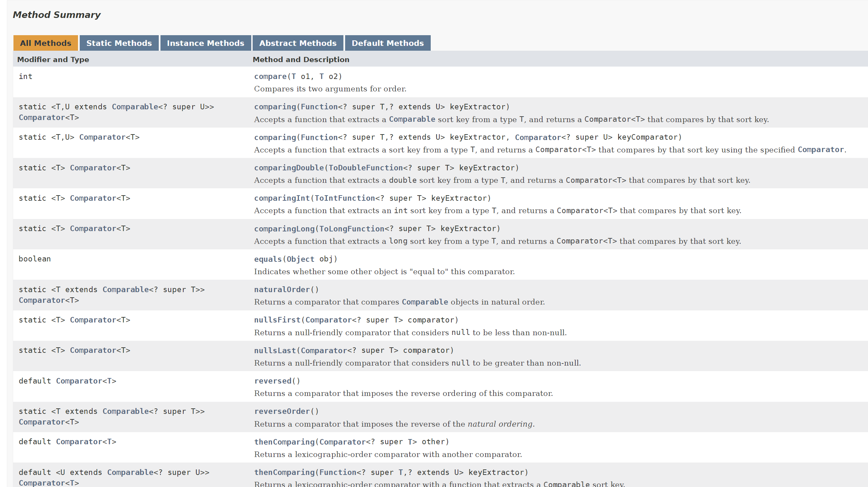
Task: Click 'Compares its two arguments for order.' text
Action: pos(330,89)
